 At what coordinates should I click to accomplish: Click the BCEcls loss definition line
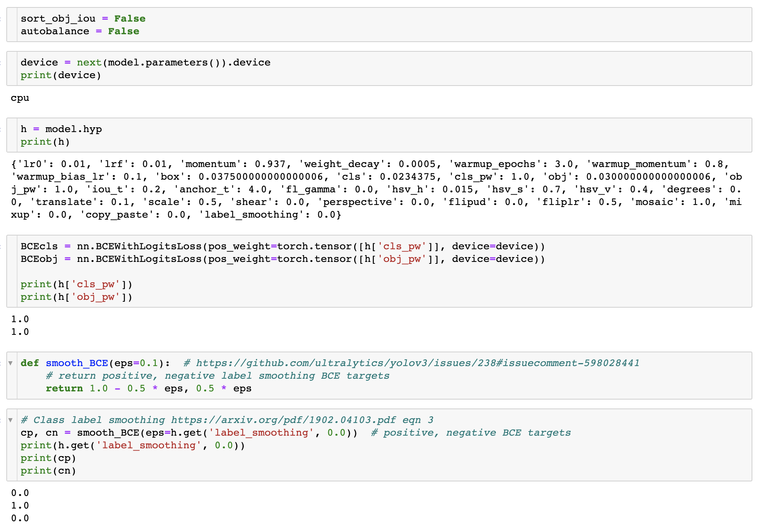point(282,246)
